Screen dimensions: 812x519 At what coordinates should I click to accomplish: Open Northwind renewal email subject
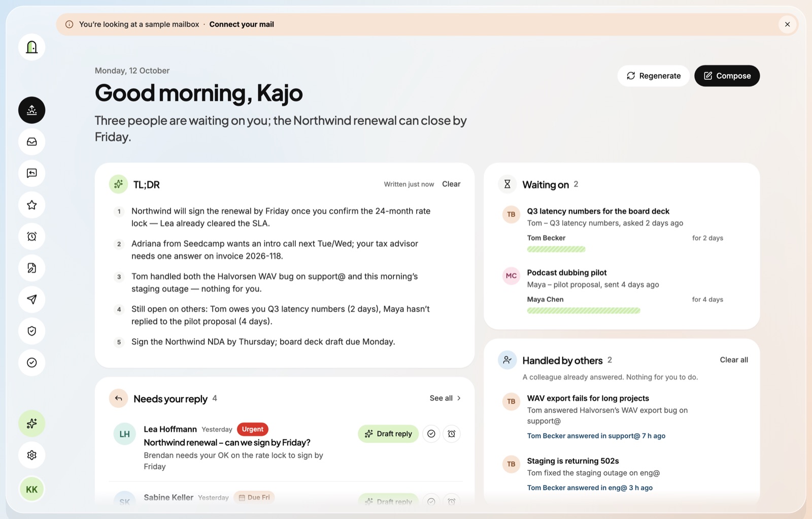click(227, 443)
